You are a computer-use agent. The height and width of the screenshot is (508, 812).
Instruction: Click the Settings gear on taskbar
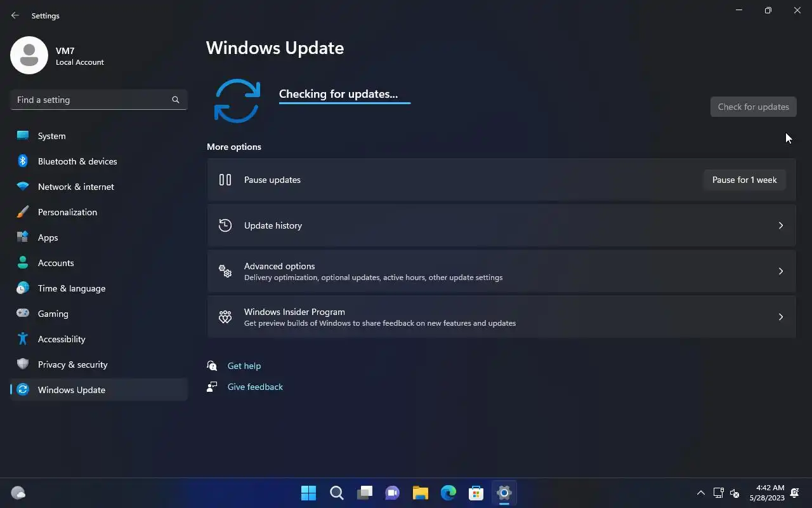click(x=504, y=493)
